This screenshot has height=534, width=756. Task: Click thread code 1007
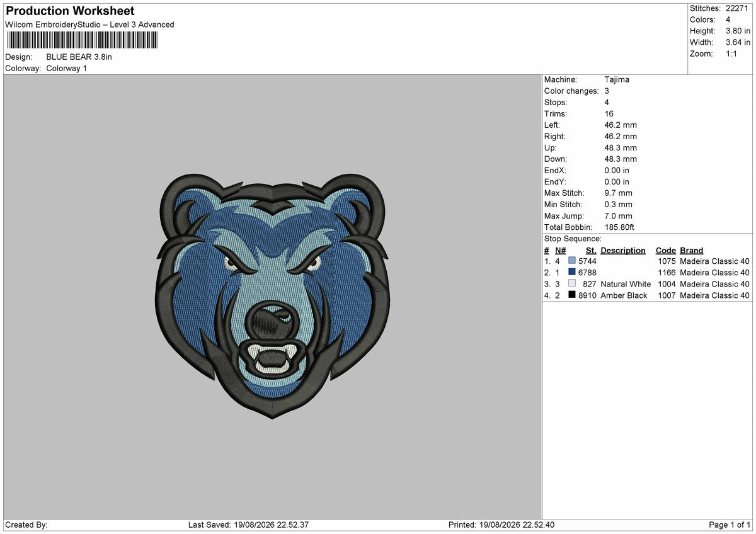tap(667, 295)
